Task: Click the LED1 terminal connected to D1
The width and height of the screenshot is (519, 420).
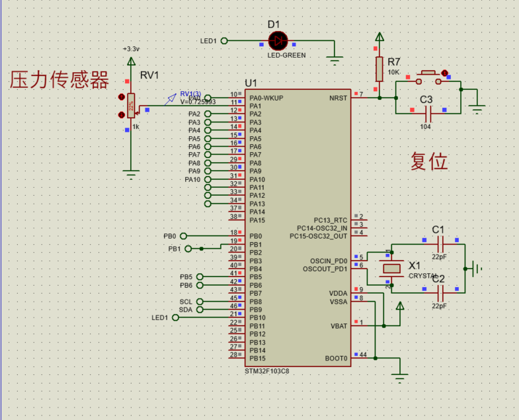Action: 224,41
